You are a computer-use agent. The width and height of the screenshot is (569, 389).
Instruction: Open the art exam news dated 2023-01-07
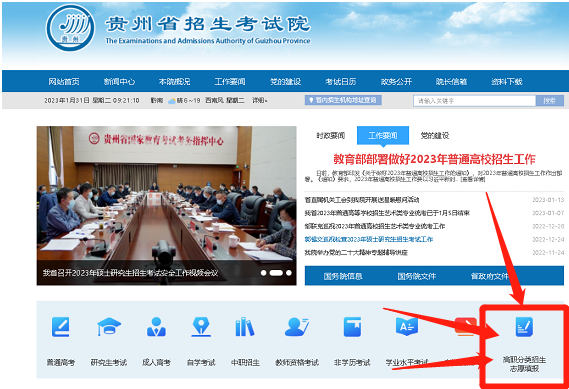[387, 213]
